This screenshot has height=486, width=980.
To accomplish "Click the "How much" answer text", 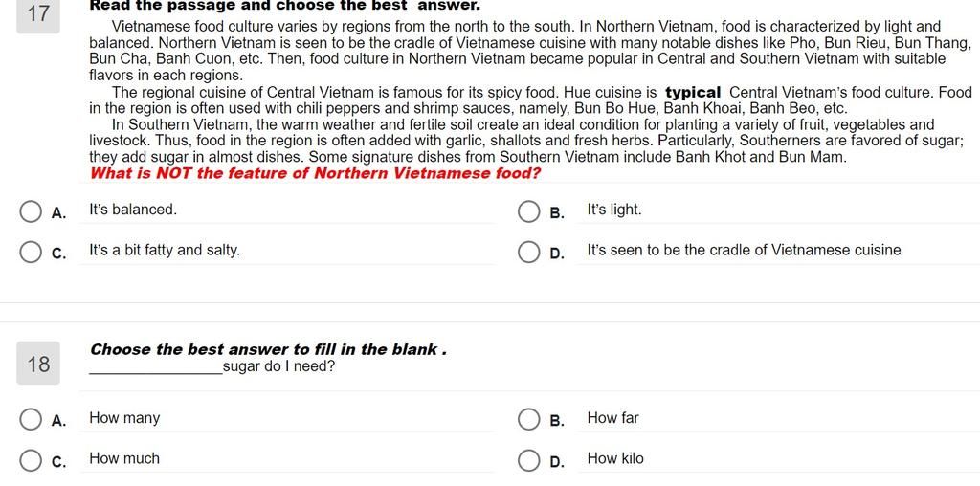I will 124,458.
